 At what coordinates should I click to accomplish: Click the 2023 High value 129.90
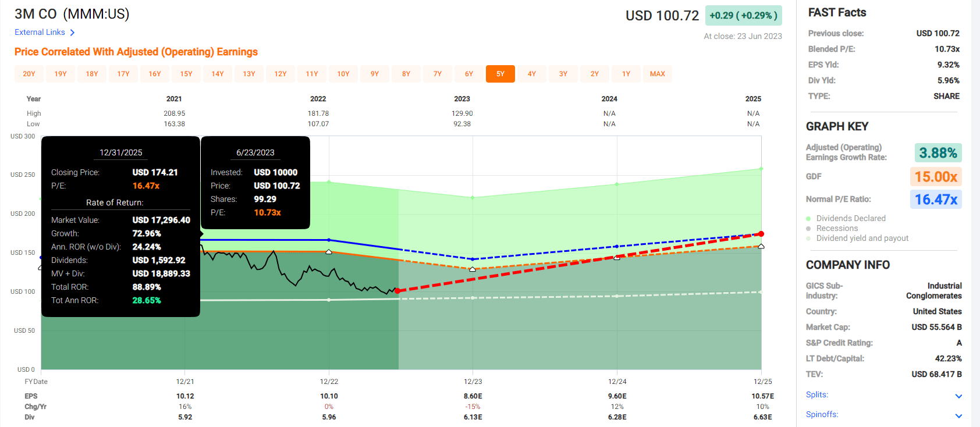click(x=462, y=113)
